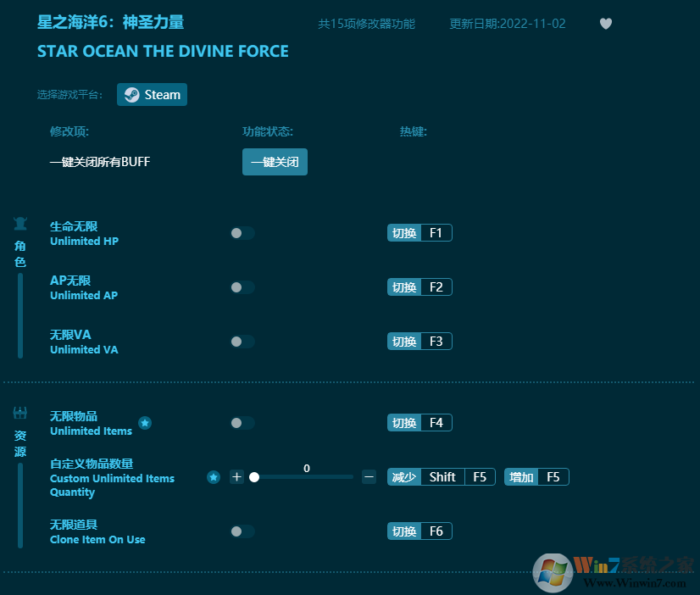Click the item quantity slider handle
This screenshot has height=595, width=700.
[254, 477]
